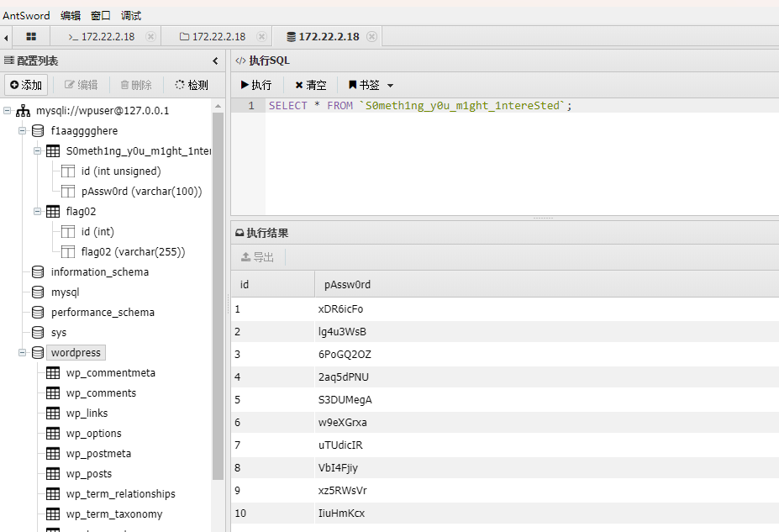Click the wp_options table icon
This screenshot has height=532, width=779.
[53, 434]
